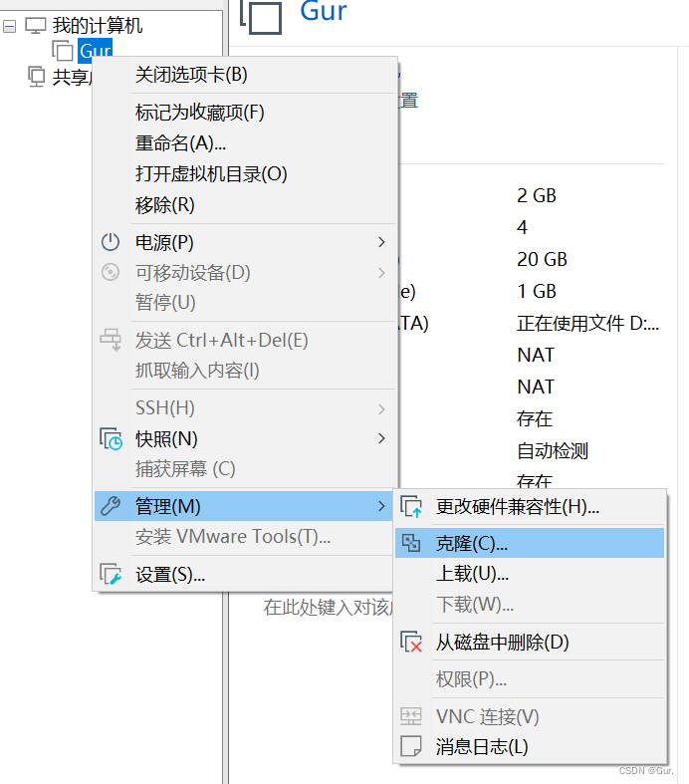This screenshot has height=784, width=689.
Task: Click the message log icon
Action: [411, 746]
